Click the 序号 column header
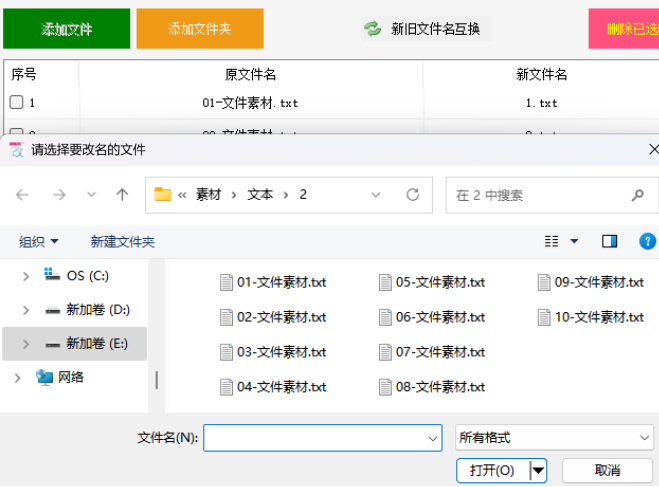Screen dimensions: 659x487 pyautogui.click(x=24, y=74)
